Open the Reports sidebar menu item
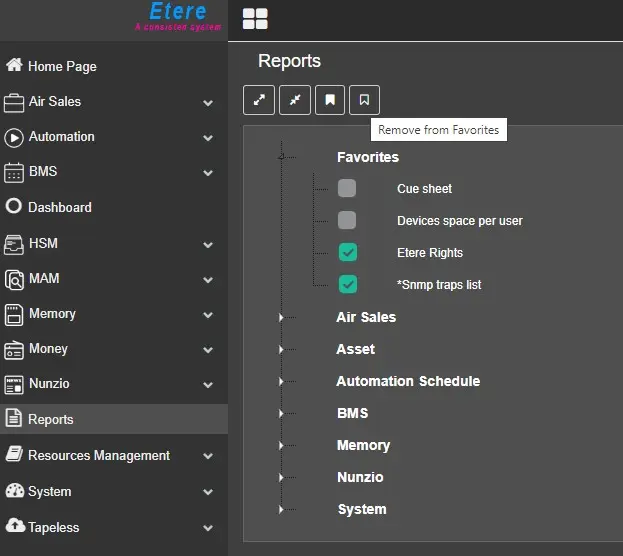This screenshot has height=556, width=623. pyautogui.click(x=50, y=419)
